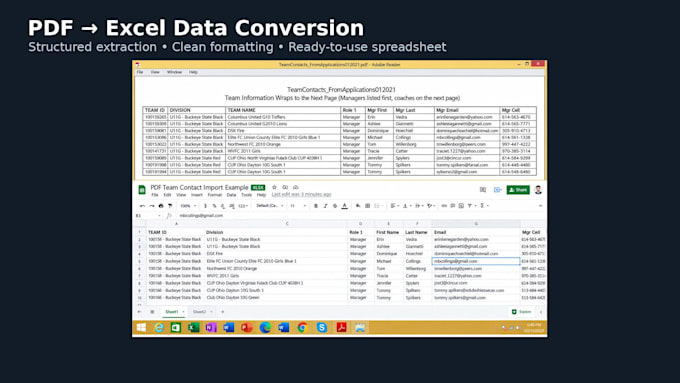Viewport: 680px width, 383px height.
Task: Increase decimal places in toolbar
Action: tap(232, 206)
